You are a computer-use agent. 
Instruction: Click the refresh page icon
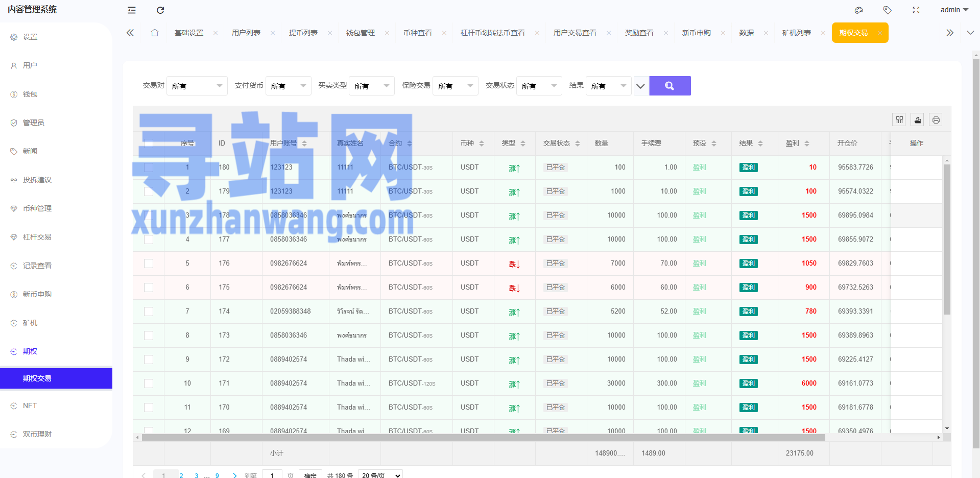[160, 10]
